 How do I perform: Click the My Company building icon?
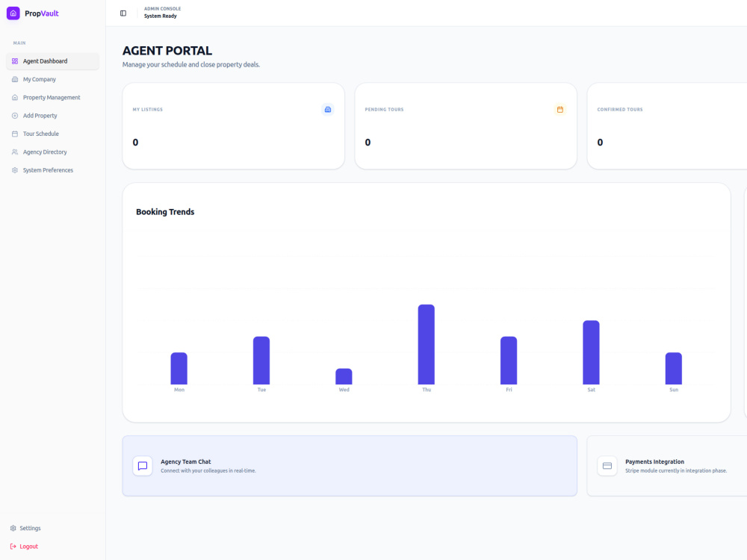point(15,79)
